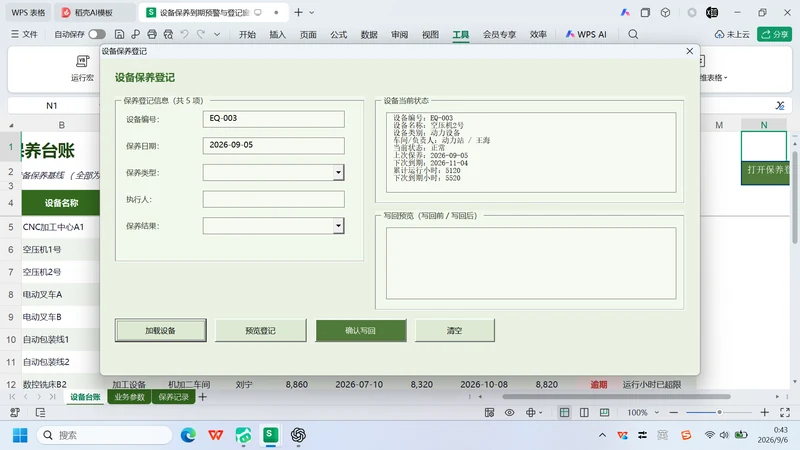Click the WPS AI icon in title bar

coord(625,12)
